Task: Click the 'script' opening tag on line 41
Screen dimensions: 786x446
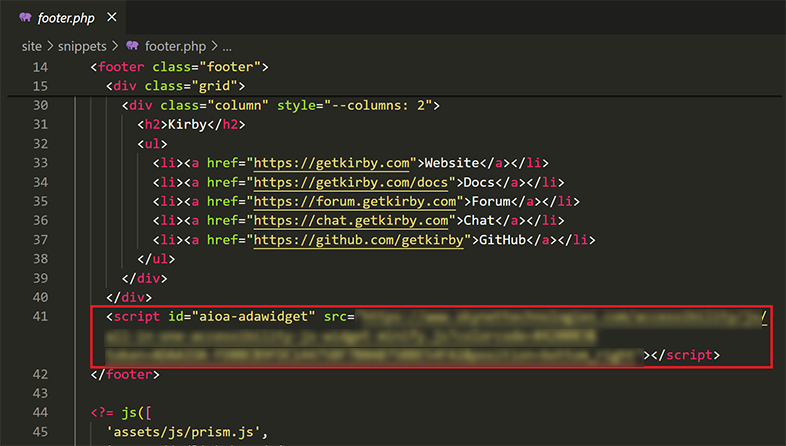Action: (136, 317)
